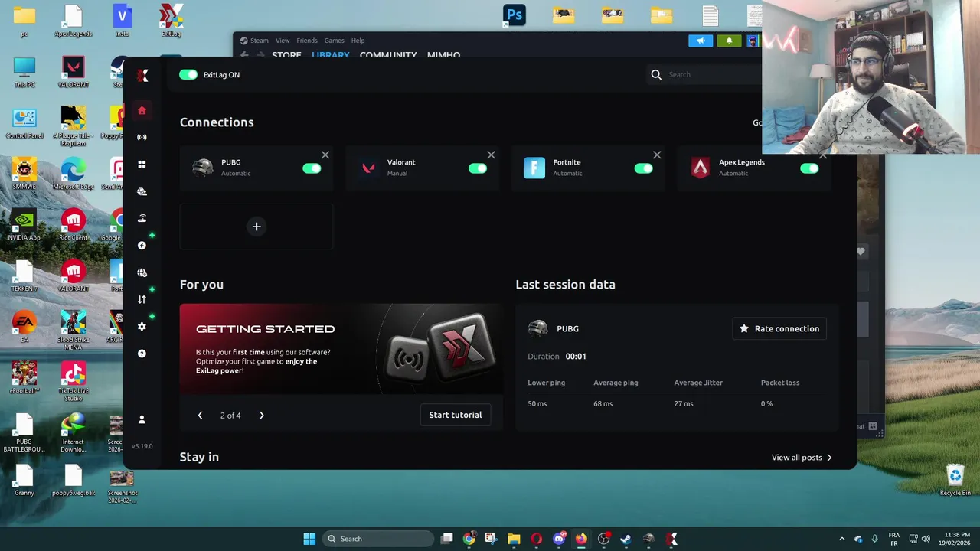Disable the Apex Legends connection toggle
Screen dimensions: 980x551
809,168
